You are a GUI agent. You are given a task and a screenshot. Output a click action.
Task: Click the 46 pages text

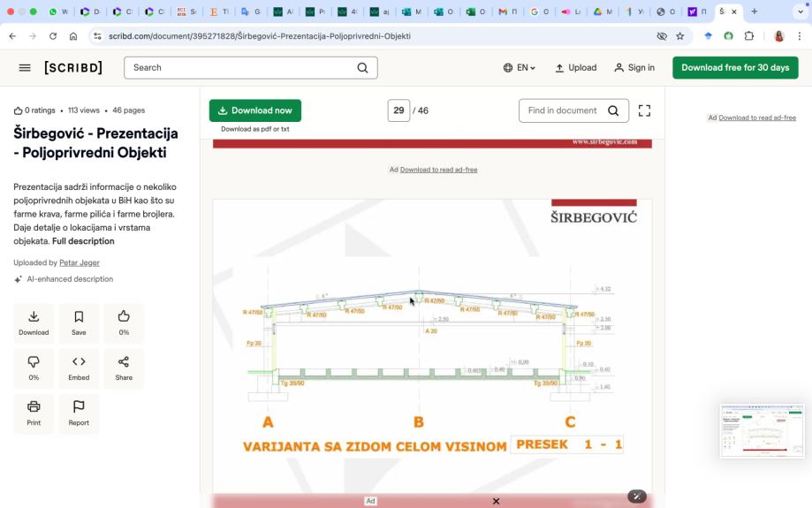point(128,110)
